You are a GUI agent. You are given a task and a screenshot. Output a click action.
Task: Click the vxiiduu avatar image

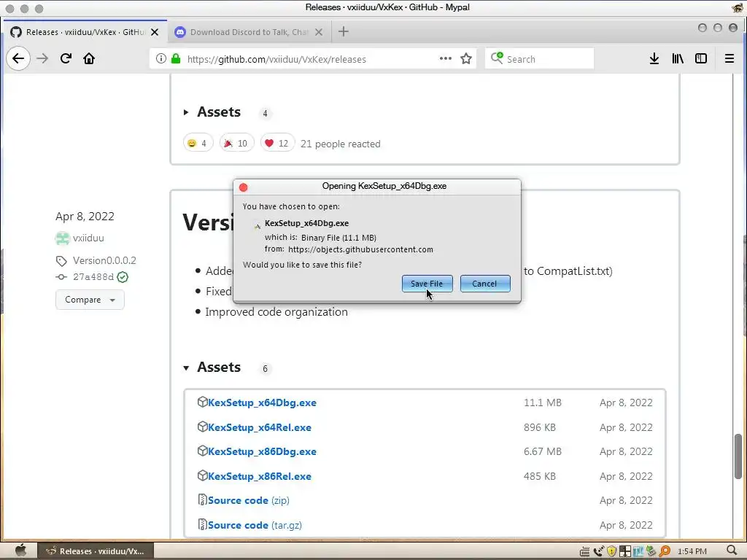pyautogui.click(x=63, y=238)
